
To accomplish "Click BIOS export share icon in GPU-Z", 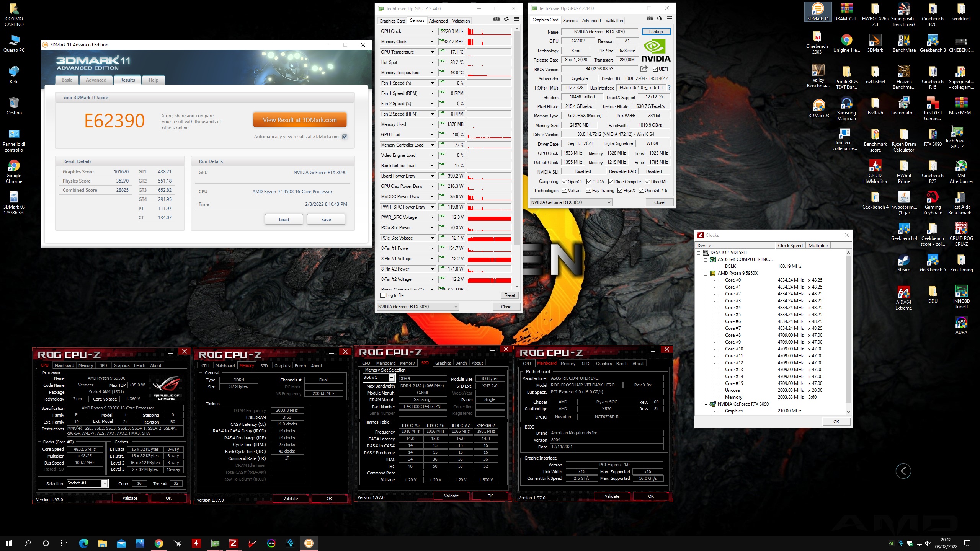I will [x=644, y=69].
